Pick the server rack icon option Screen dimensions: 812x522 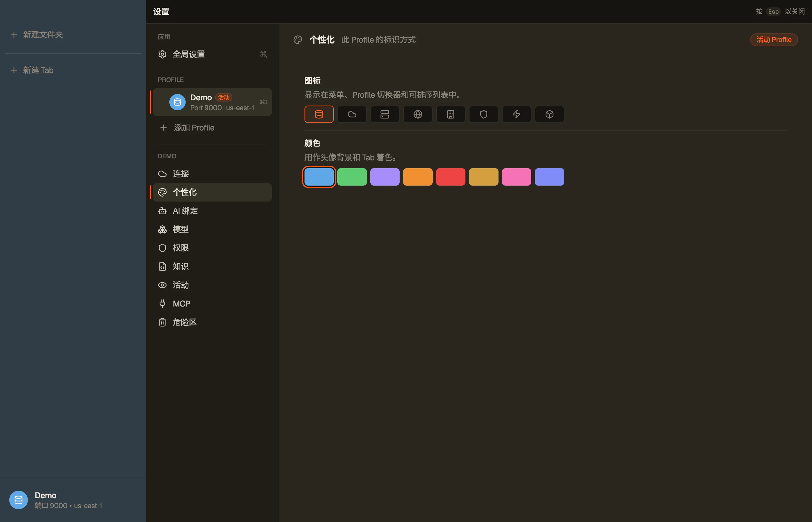click(x=385, y=114)
